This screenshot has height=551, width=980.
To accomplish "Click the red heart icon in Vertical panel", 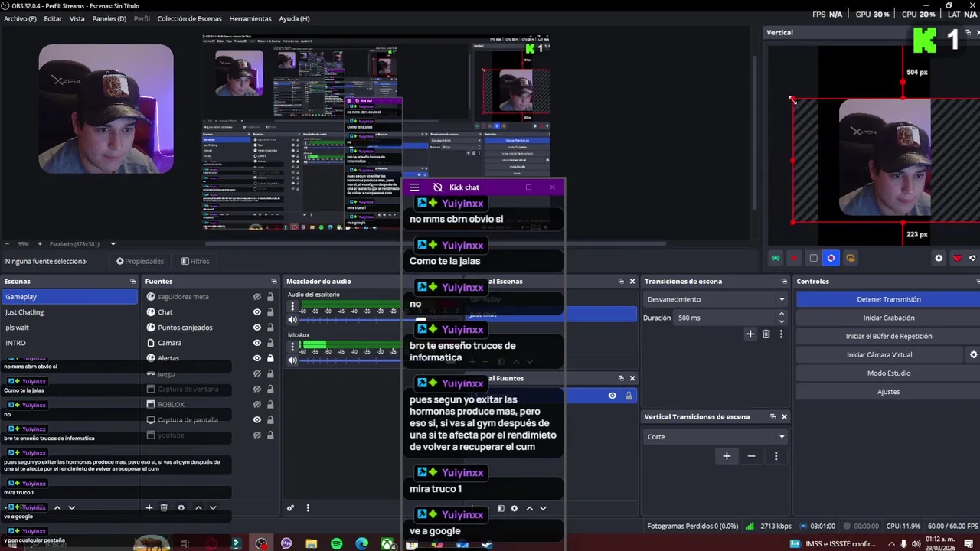I will tap(957, 259).
